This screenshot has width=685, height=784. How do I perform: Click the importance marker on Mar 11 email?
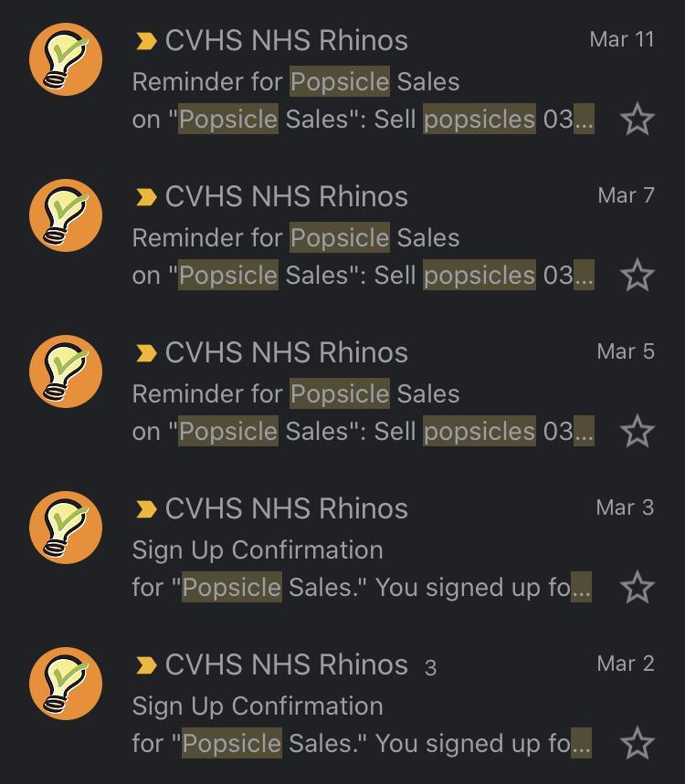146,41
